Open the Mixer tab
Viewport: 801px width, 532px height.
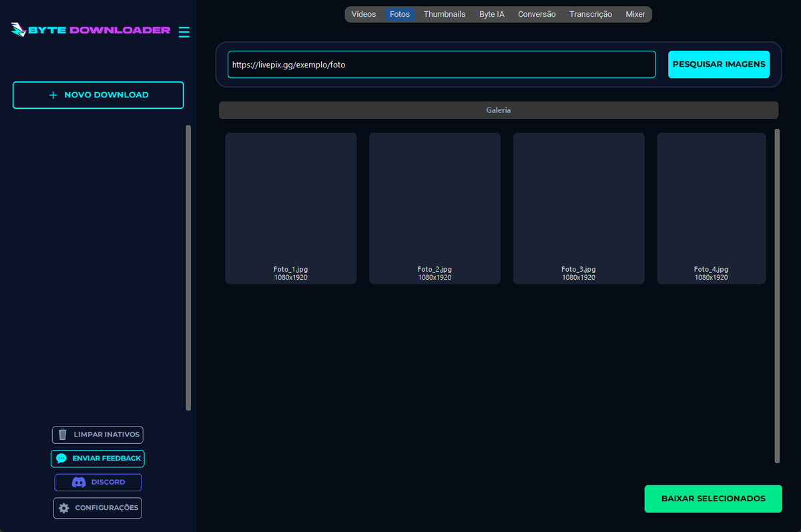pyautogui.click(x=635, y=14)
